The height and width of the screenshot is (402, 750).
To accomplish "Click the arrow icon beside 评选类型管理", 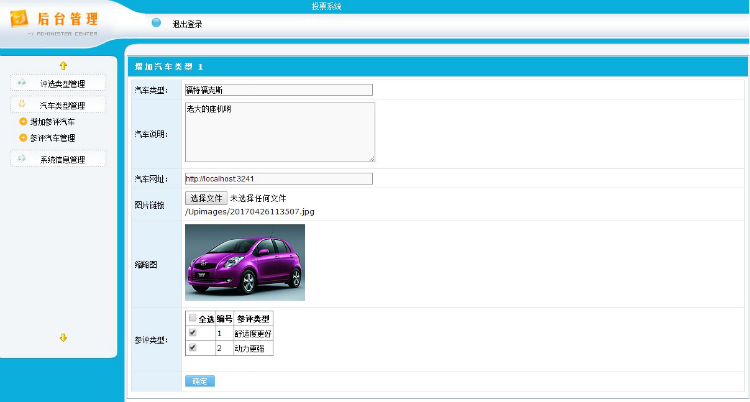I will pos(22,83).
